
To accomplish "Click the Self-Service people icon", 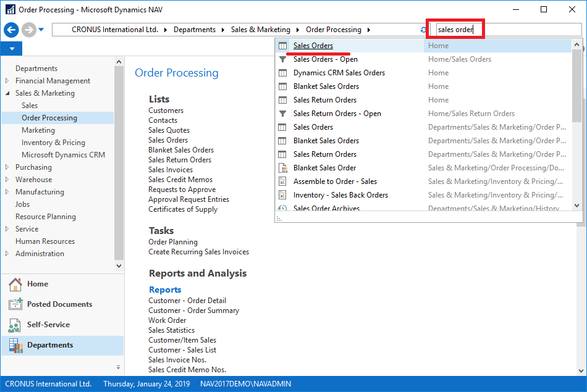I will (x=15, y=325).
